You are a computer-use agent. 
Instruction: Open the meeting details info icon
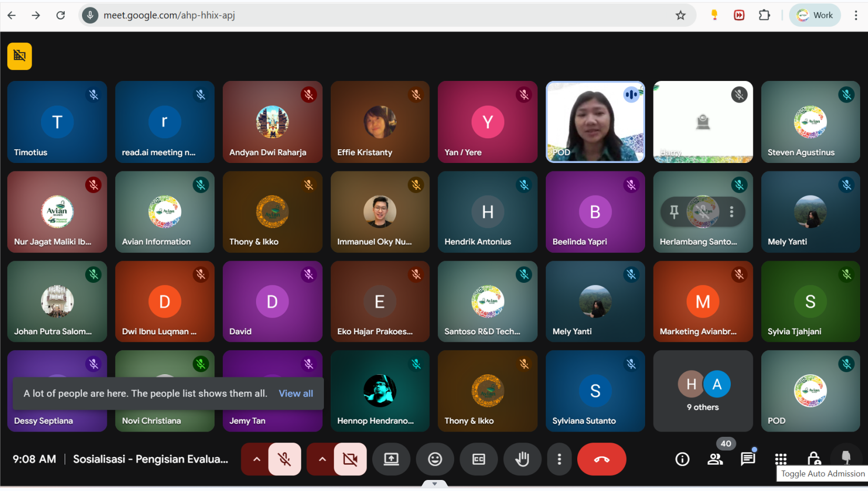[682, 459]
